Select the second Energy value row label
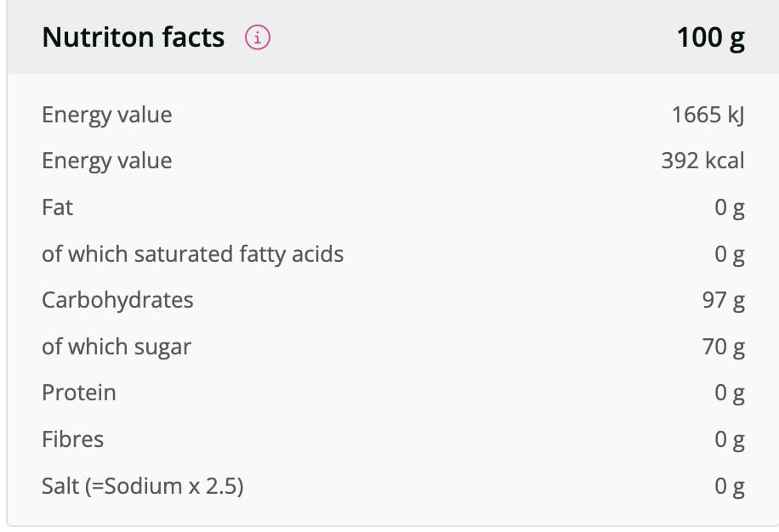Screen dimensions: 779x532 (x=106, y=161)
